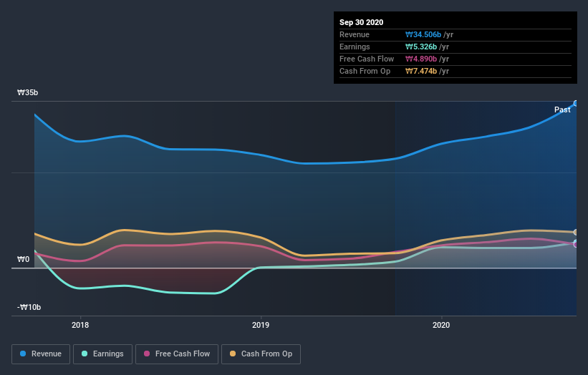Click the Earnings row label in tooltip
This screenshot has height=375, width=588.
(x=355, y=47)
